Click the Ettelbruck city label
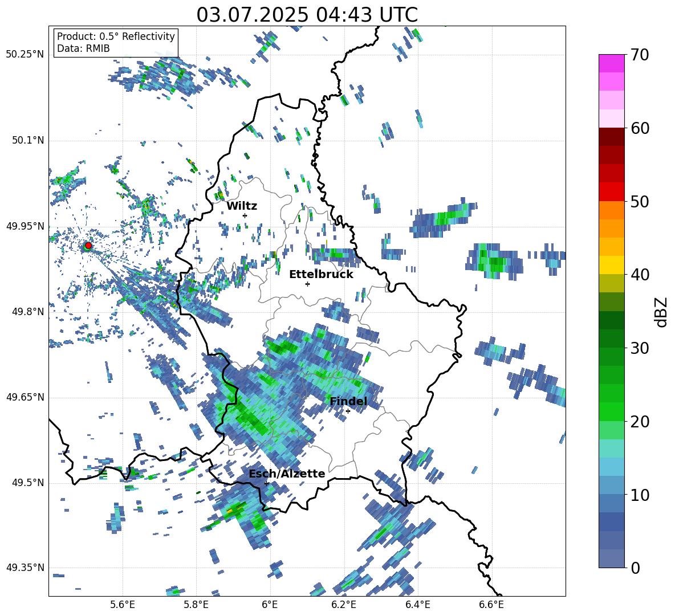675x616 pixels. click(321, 275)
